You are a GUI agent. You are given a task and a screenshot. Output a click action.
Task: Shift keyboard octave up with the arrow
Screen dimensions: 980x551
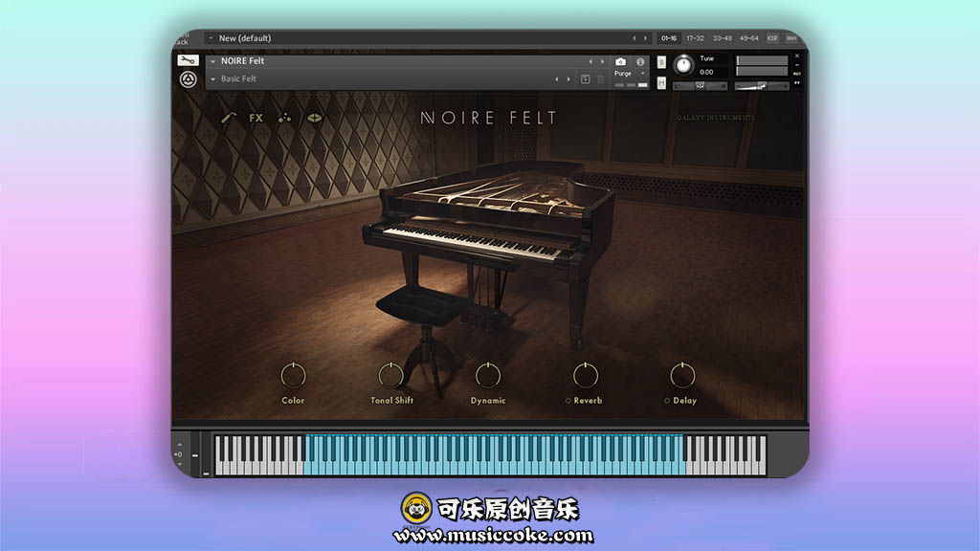click(x=179, y=445)
